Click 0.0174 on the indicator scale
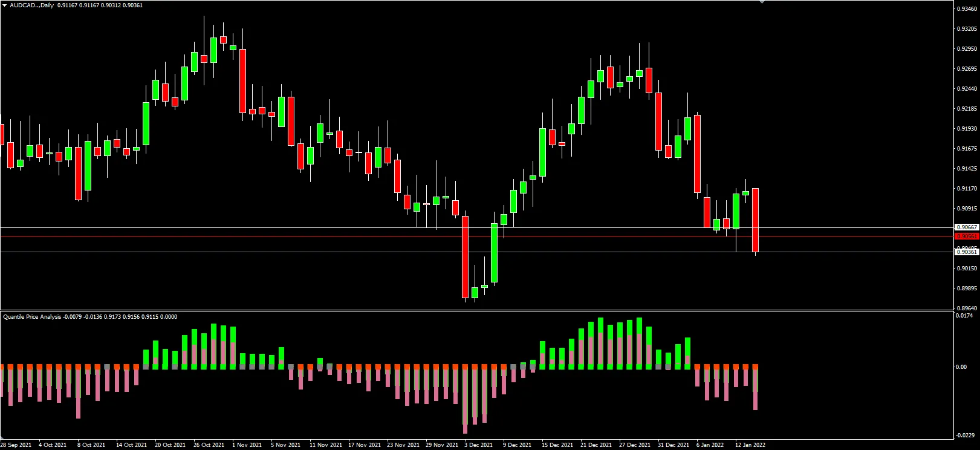Image resolution: width=980 pixels, height=450 pixels. click(965, 316)
